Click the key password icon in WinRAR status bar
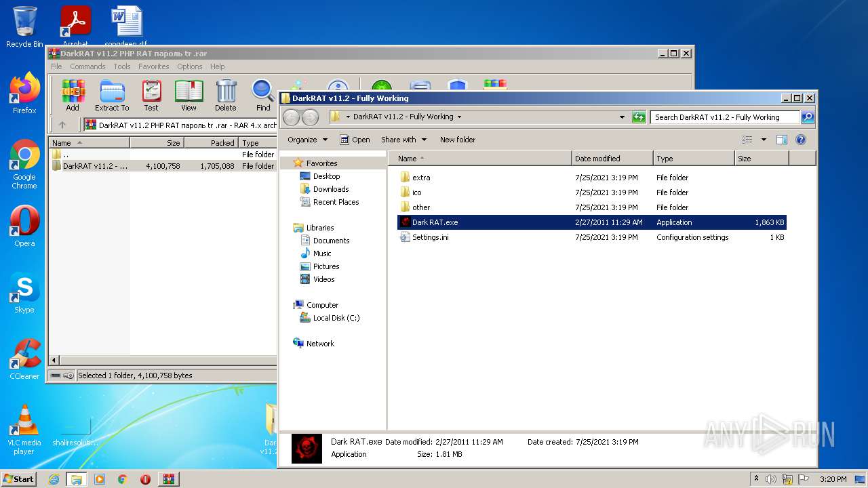 point(68,375)
